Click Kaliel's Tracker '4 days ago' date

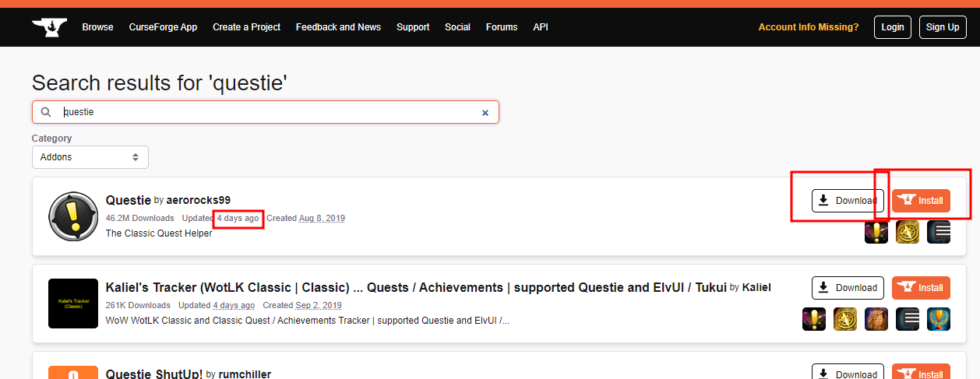(234, 305)
